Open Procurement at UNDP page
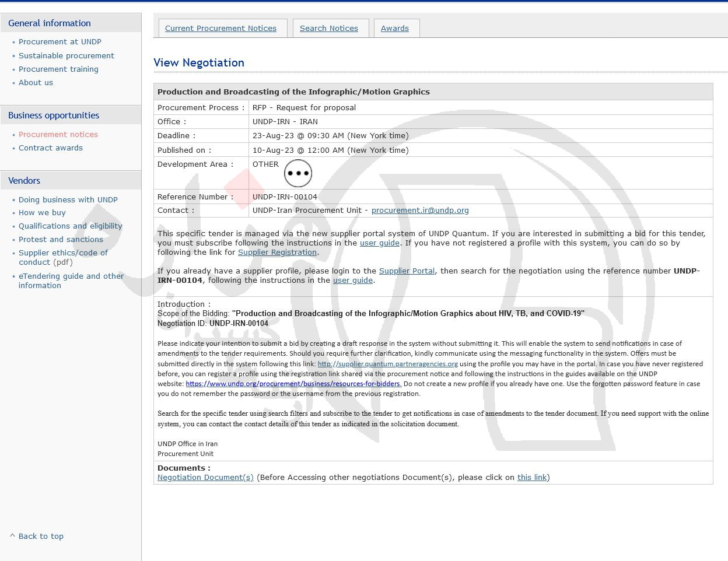Image resolution: width=728 pixels, height=561 pixels. 60,42
